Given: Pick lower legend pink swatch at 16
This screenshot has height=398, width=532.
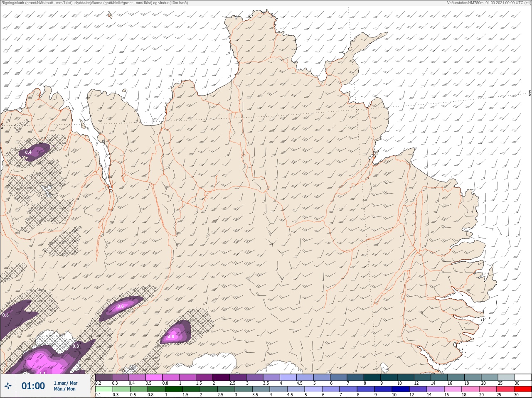Looking at the screenshot, I should [453, 389].
